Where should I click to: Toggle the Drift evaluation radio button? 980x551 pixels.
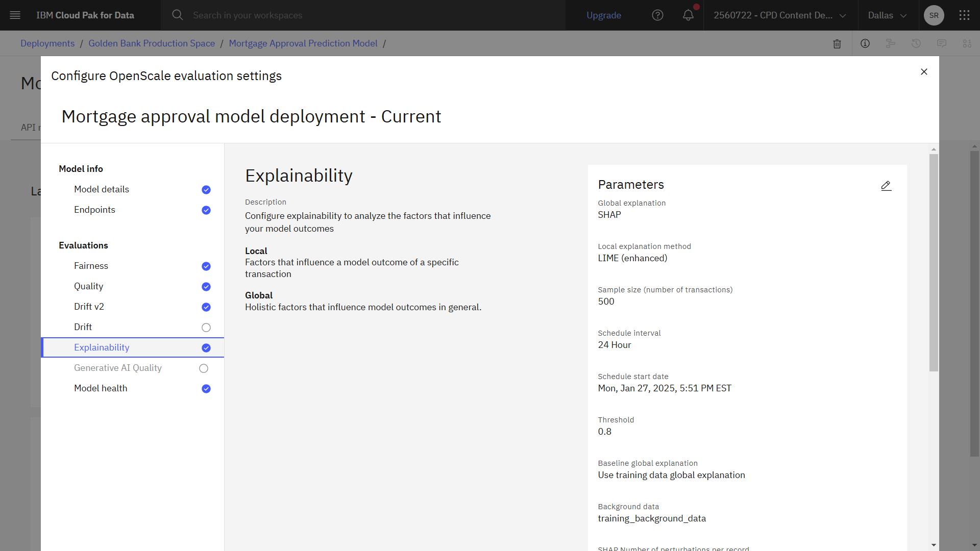pos(206,327)
